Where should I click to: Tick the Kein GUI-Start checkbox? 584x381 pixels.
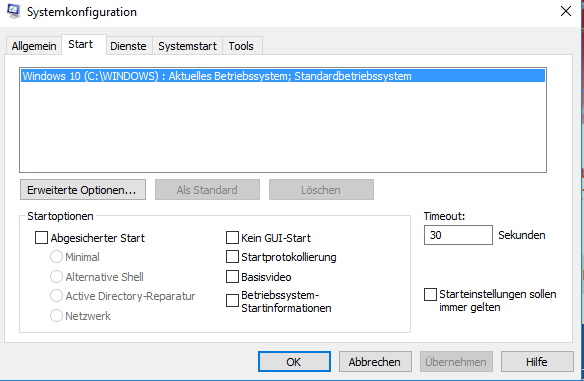click(232, 238)
